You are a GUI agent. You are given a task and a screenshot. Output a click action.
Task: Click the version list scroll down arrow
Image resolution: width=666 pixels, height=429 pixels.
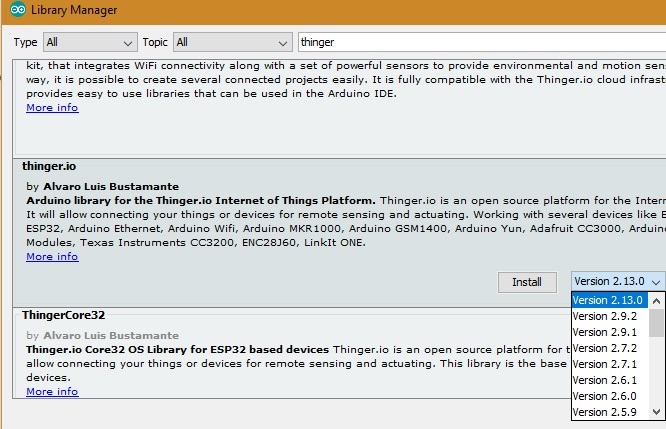coord(656,412)
